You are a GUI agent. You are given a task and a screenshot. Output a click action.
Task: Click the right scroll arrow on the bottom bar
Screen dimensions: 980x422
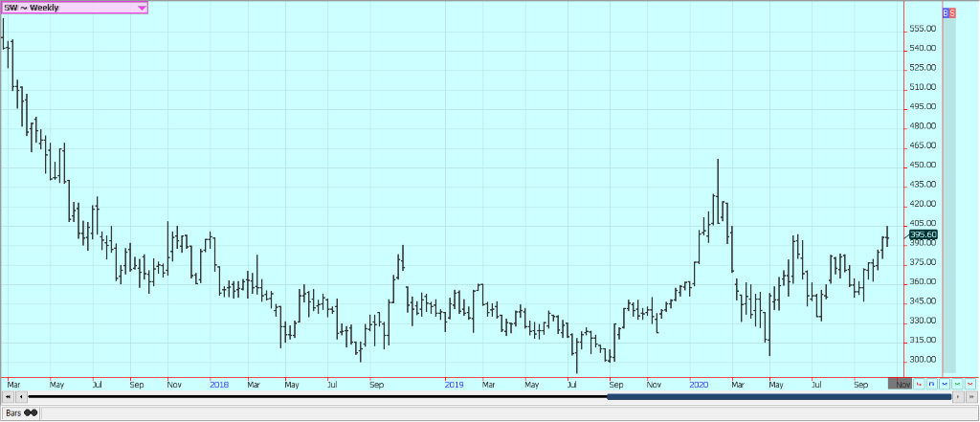tap(957, 396)
